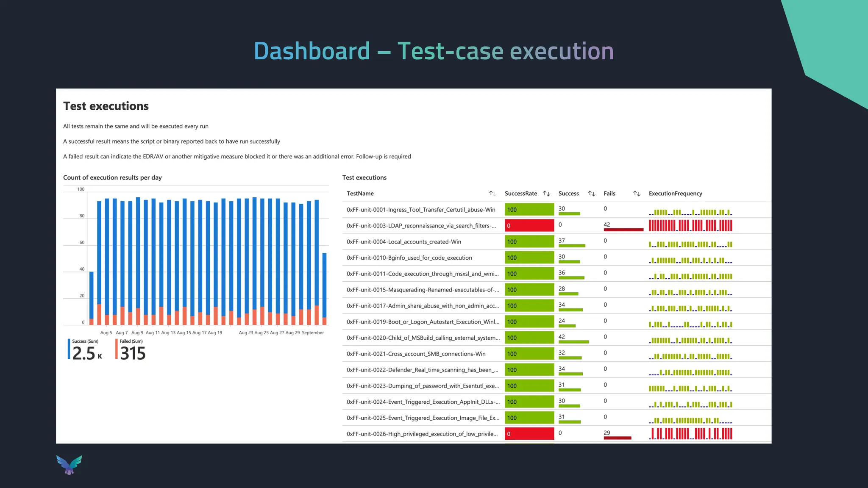The width and height of the screenshot is (868, 488).
Task: Click the Success column sort arrows
Action: (592, 194)
